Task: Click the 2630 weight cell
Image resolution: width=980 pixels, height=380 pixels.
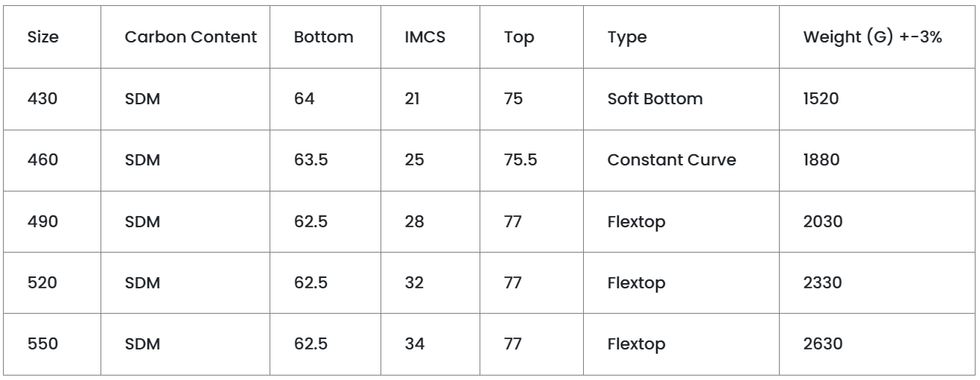Action: point(821,345)
